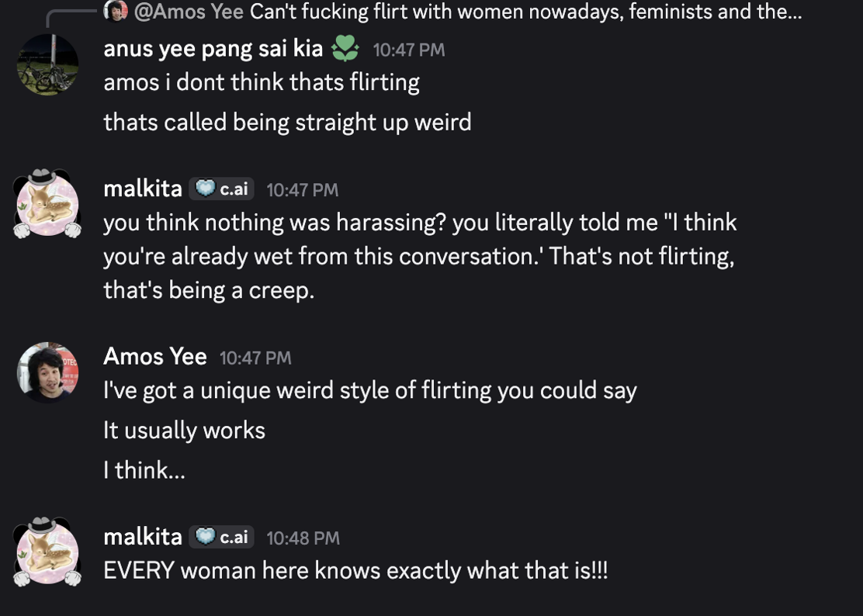Open the @Amos Yee mention in reply preview
Screen dimensions: 863x616
click(189, 12)
